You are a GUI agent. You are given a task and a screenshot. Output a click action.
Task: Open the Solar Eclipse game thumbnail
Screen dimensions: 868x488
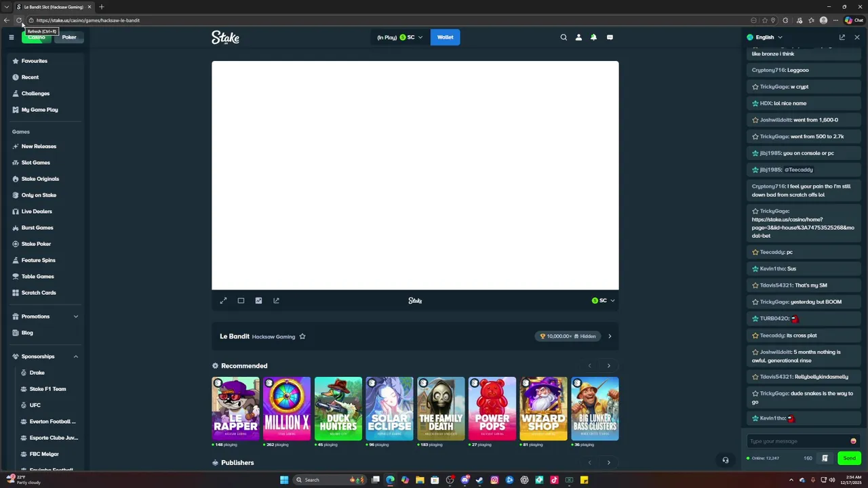click(389, 409)
